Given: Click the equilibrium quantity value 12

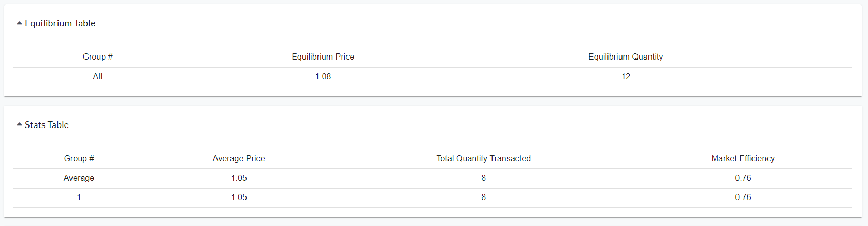Looking at the screenshot, I should coord(626,77).
